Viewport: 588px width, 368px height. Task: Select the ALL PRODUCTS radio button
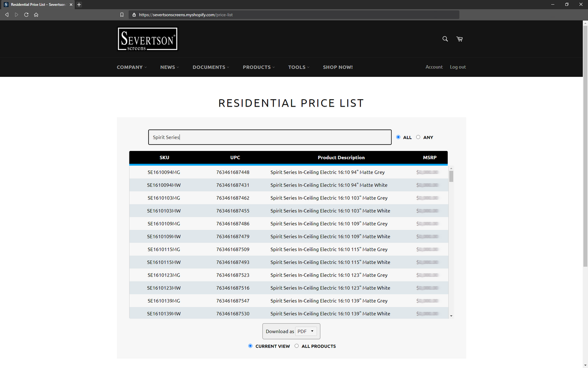tap(297, 346)
